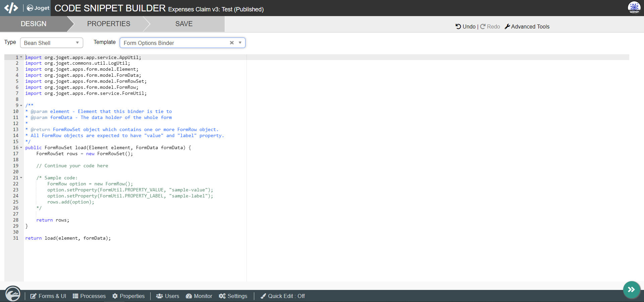Open the Type Bean Shell dropdown
644x302 pixels.
[51, 43]
